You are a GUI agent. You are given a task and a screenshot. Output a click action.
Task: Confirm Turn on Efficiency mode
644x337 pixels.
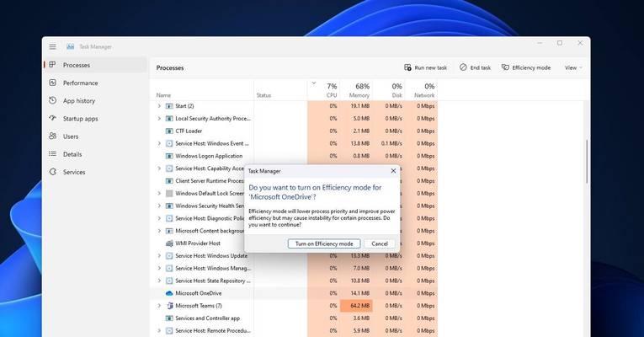coord(324,243)
